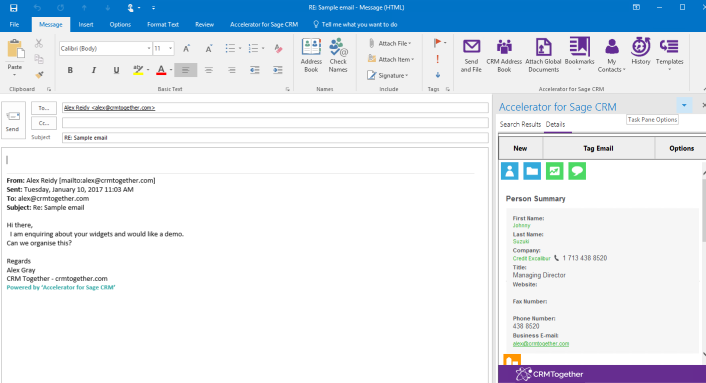
Task: Click blue folder icon in CRM pane
Action: pyautogui.click(x=532, y=171)
